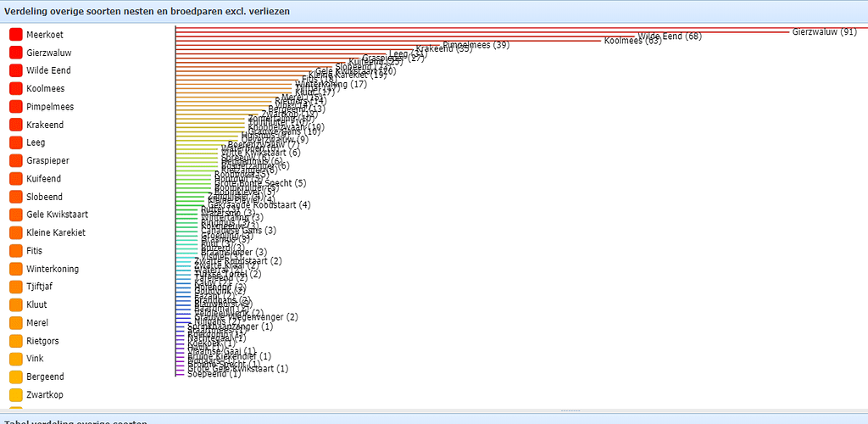Click the Canadese Gans (3) chart label
This screenshot has height=424, width=868.
(237, 231)
